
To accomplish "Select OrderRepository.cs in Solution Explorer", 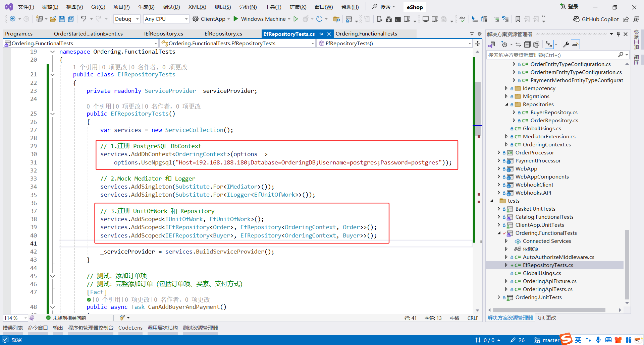I will tap(554, 121).
